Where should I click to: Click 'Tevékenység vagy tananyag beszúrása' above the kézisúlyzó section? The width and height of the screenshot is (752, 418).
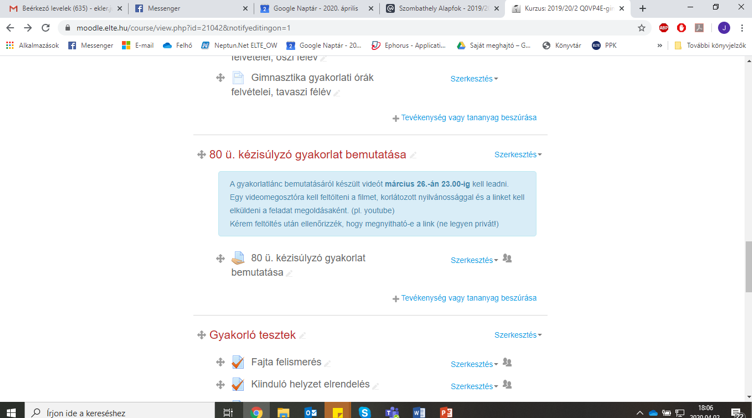point(464,117)
